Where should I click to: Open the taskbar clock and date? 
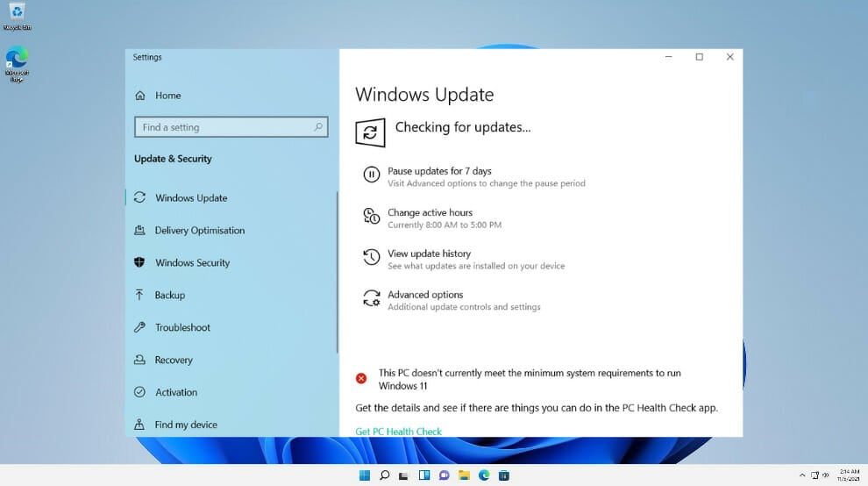849,475
